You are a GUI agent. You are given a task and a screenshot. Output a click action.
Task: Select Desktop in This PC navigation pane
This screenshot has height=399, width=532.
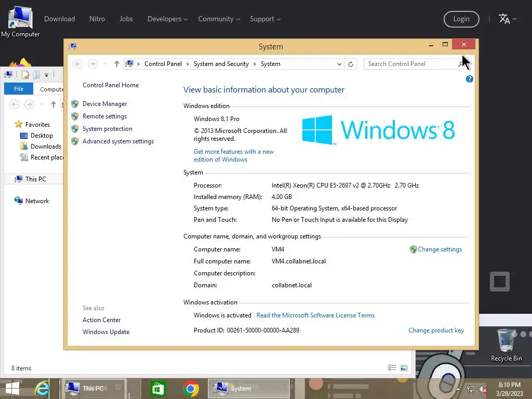42,136
